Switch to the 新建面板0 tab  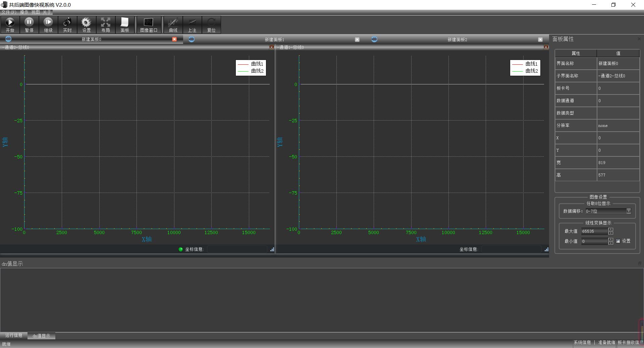pyautogui.click(x=92, y=39)
